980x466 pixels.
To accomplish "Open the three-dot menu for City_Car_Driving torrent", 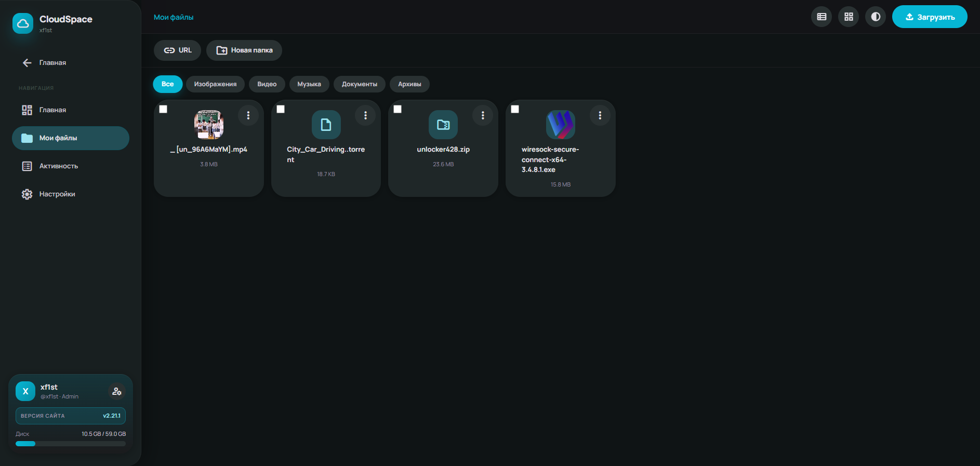I will (365, 115).
